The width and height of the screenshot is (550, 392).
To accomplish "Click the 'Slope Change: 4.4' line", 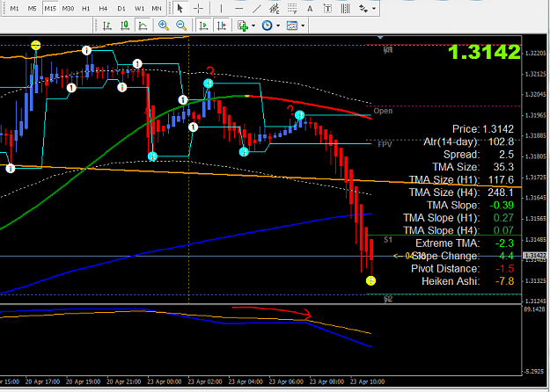I will (x=463, y=256).
